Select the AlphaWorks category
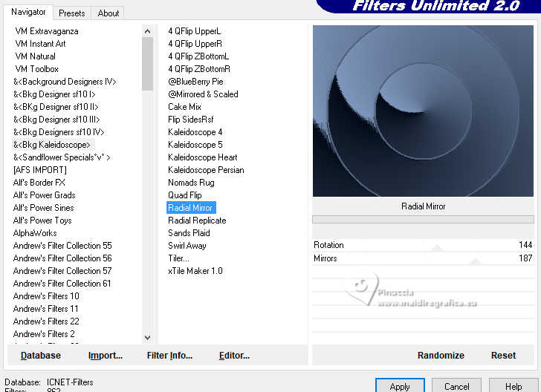 click(x=35, y=233)
